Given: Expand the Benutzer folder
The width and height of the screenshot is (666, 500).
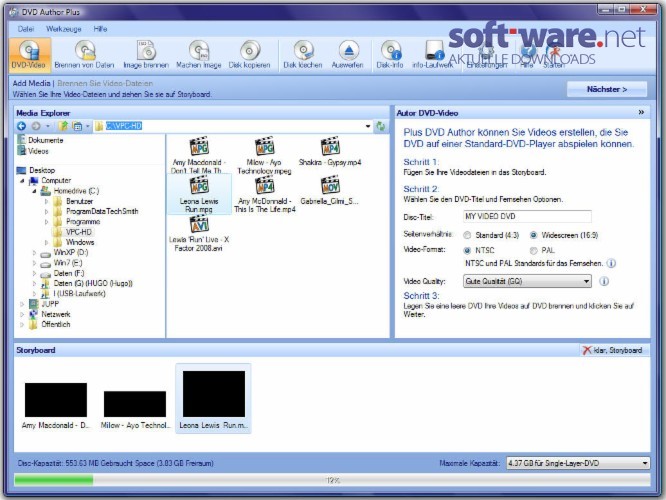Looking at the screenshot, I should click(x=46, y=201).
